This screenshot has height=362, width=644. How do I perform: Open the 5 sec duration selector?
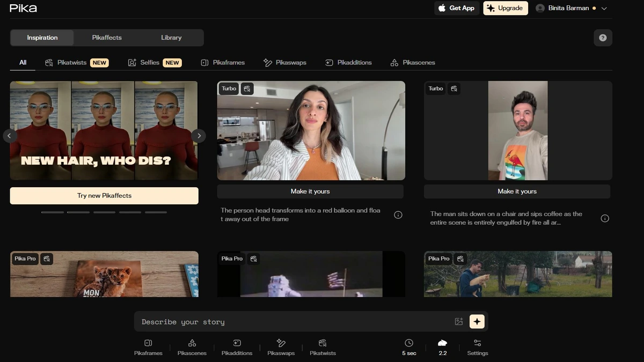point(409,347)
